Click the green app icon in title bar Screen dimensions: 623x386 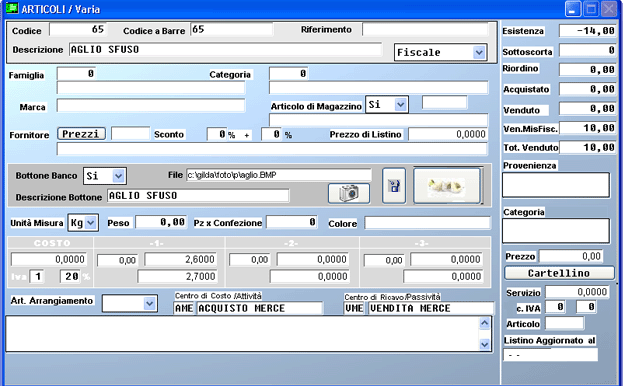pyautogui.click(x=12, y=8)
